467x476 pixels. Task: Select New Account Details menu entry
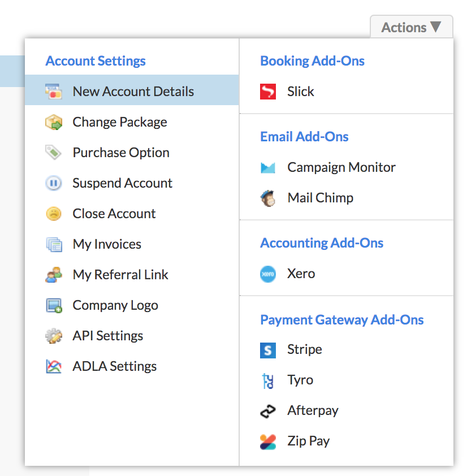point(132,90)
